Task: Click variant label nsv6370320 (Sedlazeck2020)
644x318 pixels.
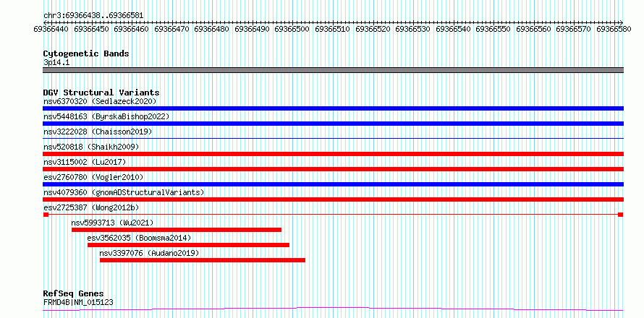Action: point(100,101)
